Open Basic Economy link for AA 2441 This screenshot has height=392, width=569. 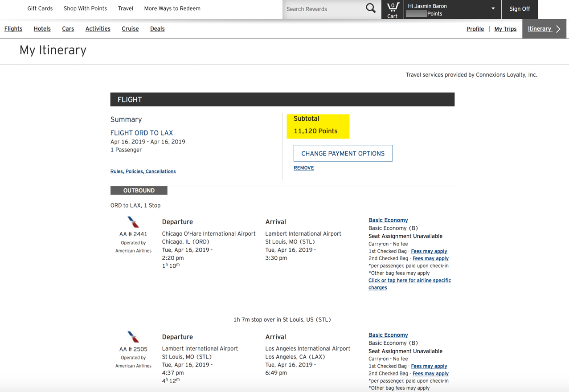[388, 220]
